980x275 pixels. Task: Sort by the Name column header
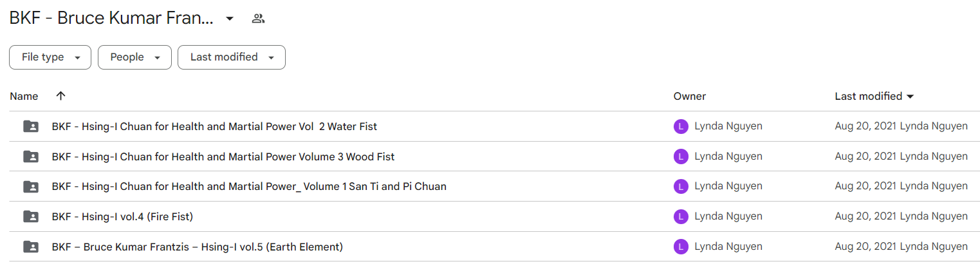pos(24,96)
